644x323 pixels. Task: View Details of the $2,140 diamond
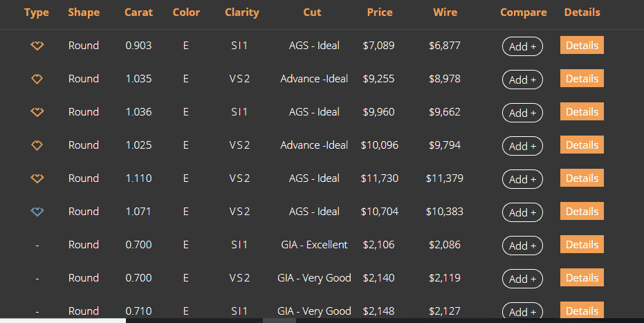click(x=582, y=278)
